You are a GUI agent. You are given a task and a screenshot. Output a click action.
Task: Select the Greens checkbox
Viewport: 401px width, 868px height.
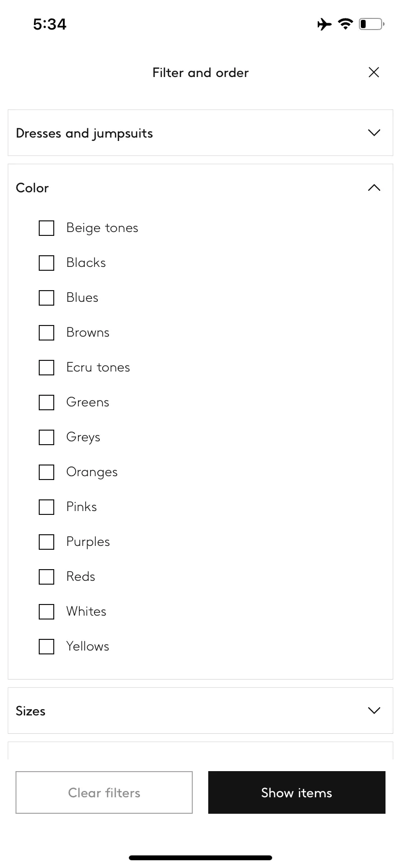click(46, 403)
